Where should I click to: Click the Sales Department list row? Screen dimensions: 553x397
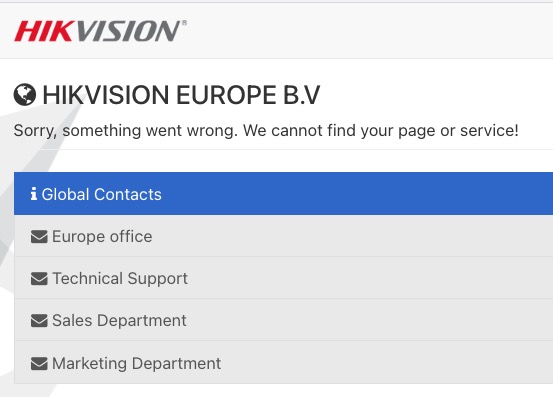(x=284, y=320)
